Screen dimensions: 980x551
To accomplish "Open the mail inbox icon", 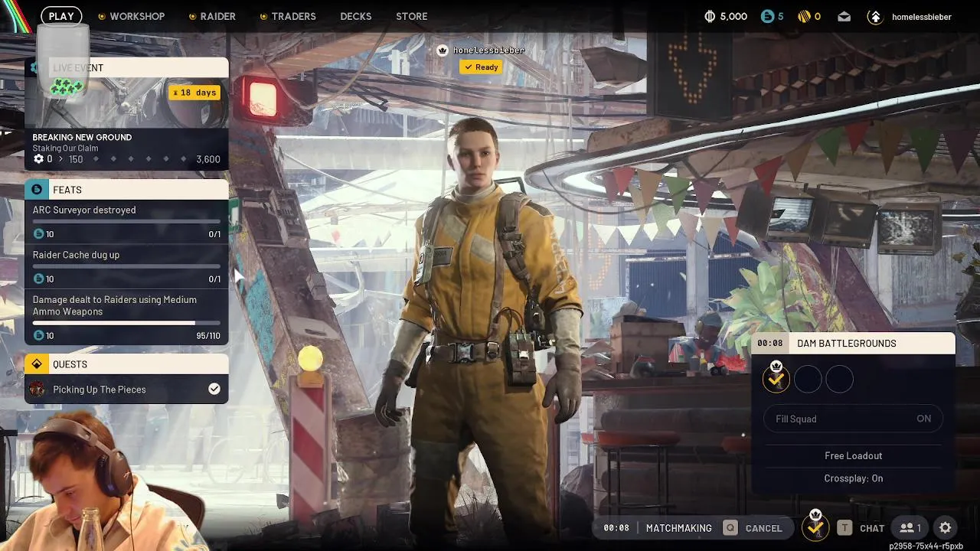I will pyautogui.click(x=844, y=16).
